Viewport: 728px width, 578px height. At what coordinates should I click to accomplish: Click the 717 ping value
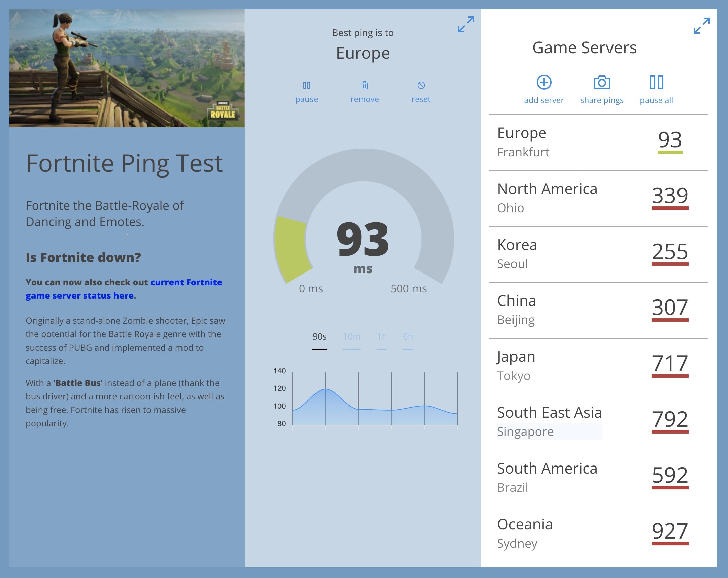[x=670, y=363]
